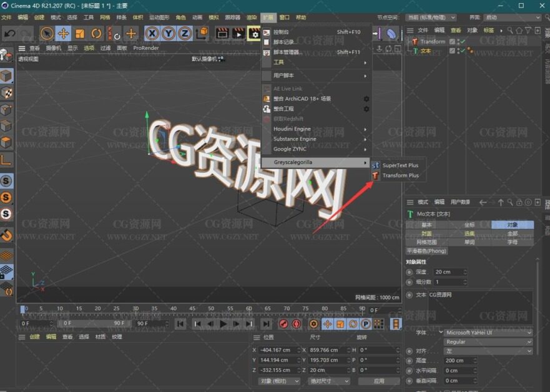This screenshot has height=392, width=550.
Task: Open the Microsoft YaHei UI font dropdown
Action: coord(489,333)
